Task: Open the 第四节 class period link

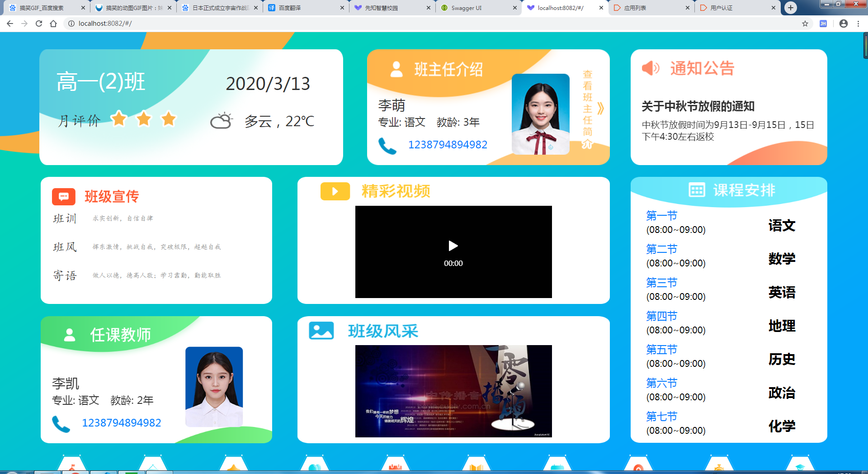Action: point(661,316)
